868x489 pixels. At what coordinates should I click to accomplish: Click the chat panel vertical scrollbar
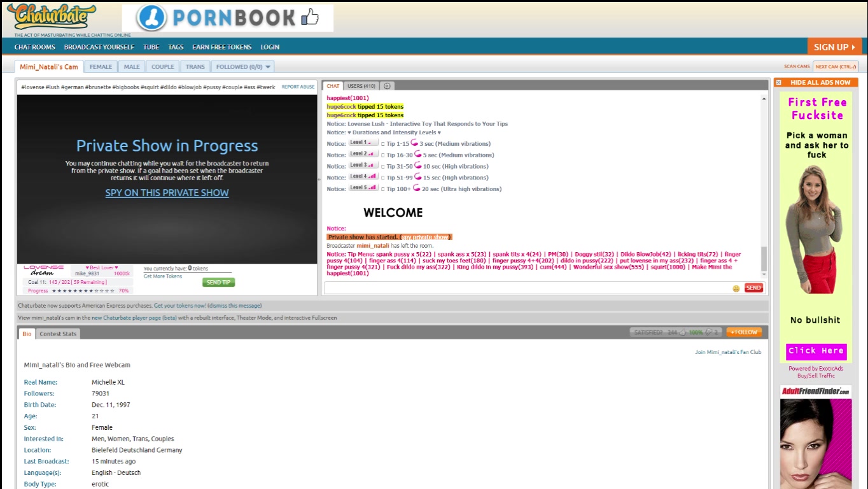(x=764, y=258)
